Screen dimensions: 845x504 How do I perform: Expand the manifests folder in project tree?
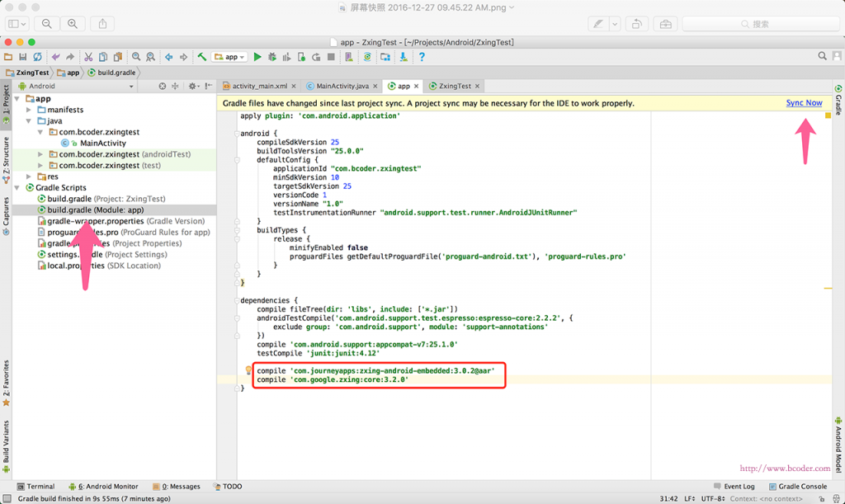tap(30, 110)
